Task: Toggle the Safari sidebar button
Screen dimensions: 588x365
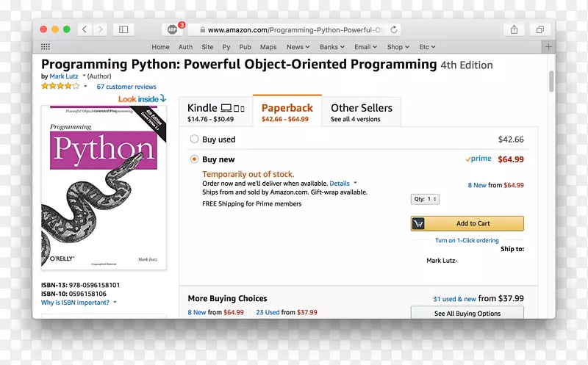Action: [123, 29]
